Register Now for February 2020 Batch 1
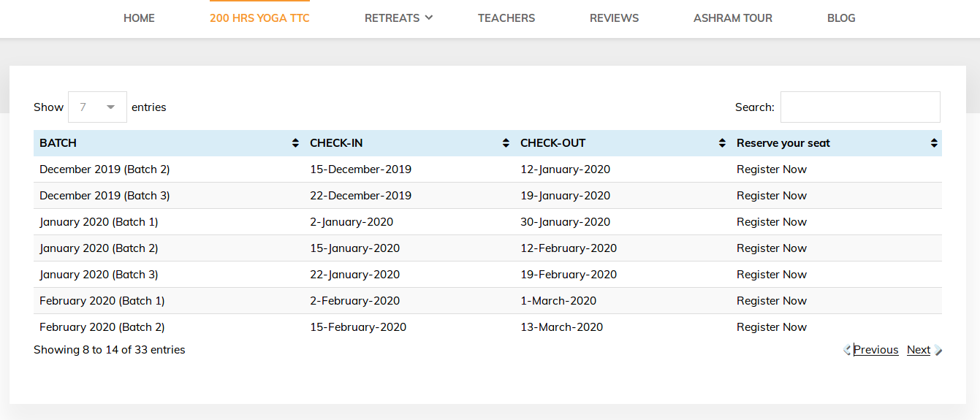The image size is (980, 420). 772,301
